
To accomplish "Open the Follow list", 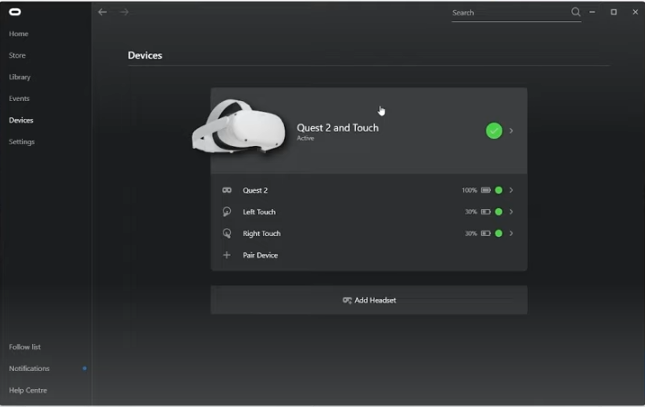I will coord(25,347).
